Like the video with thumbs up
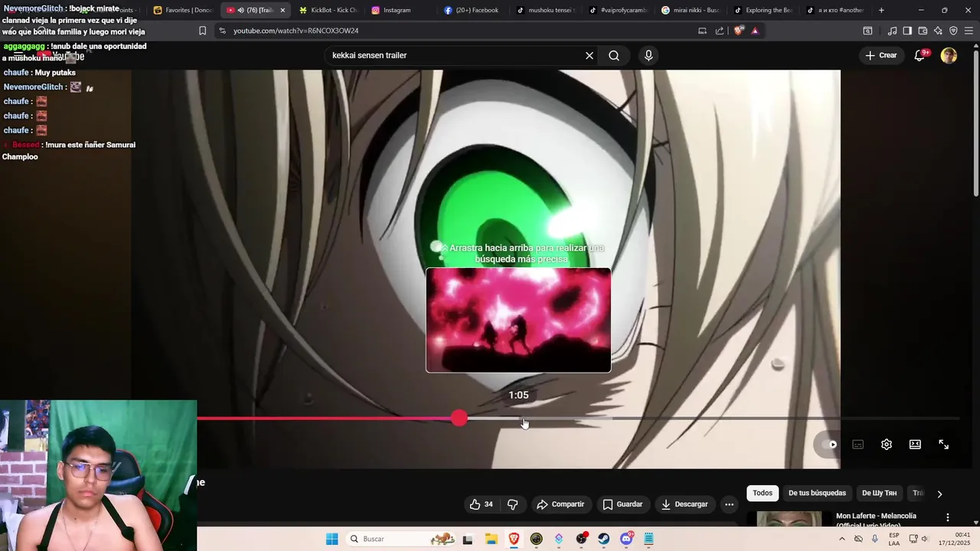980x551 pixels. pyautogui.click(x=482, y=504)
